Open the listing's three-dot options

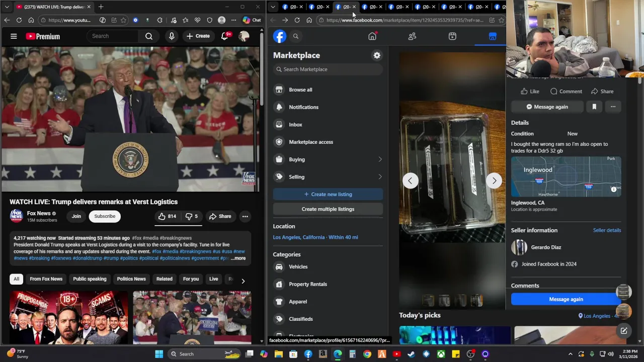click(x=613, y=107)
